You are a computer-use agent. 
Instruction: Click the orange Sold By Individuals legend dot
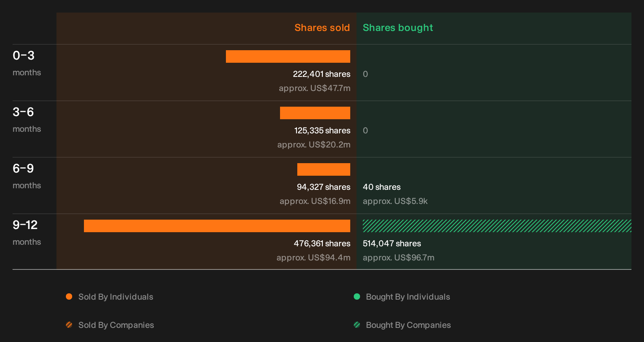point(69,297)
